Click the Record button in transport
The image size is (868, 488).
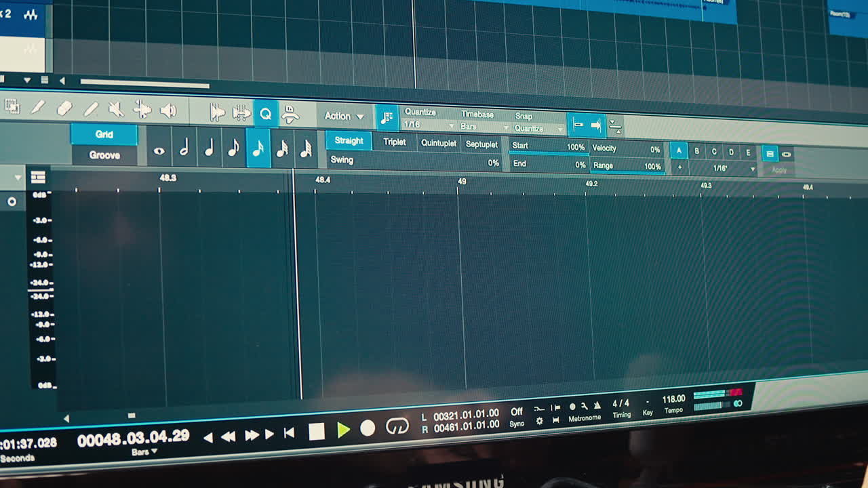point(368,428)
